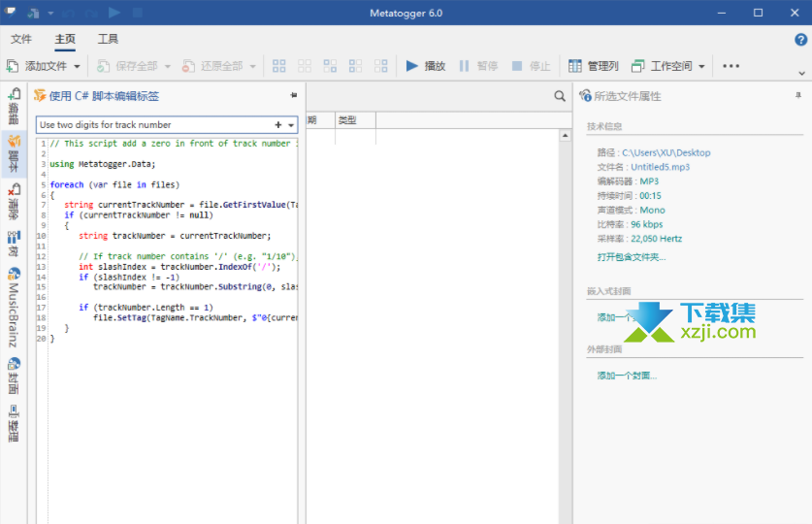Click the 打开包含文件夹 link

point(632,257)
